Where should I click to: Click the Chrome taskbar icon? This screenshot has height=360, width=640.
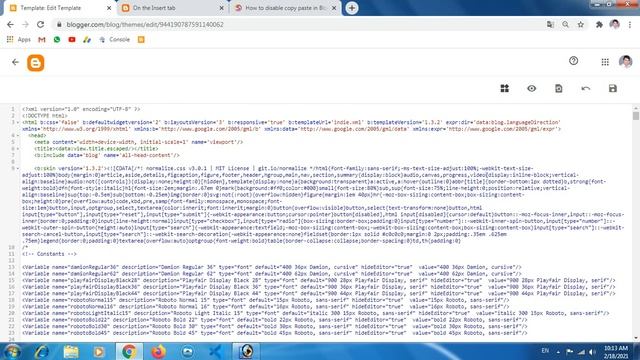click(x=129, y=351)
